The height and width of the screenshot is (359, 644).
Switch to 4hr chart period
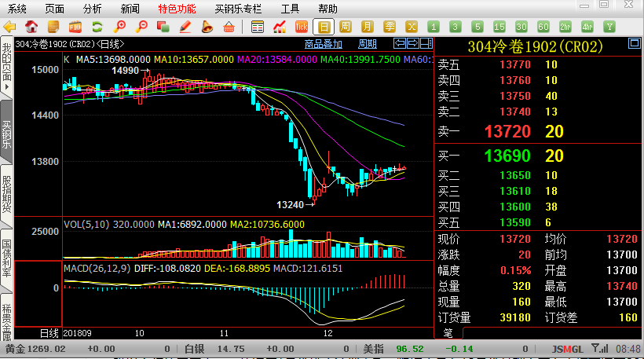click(587, 27)
